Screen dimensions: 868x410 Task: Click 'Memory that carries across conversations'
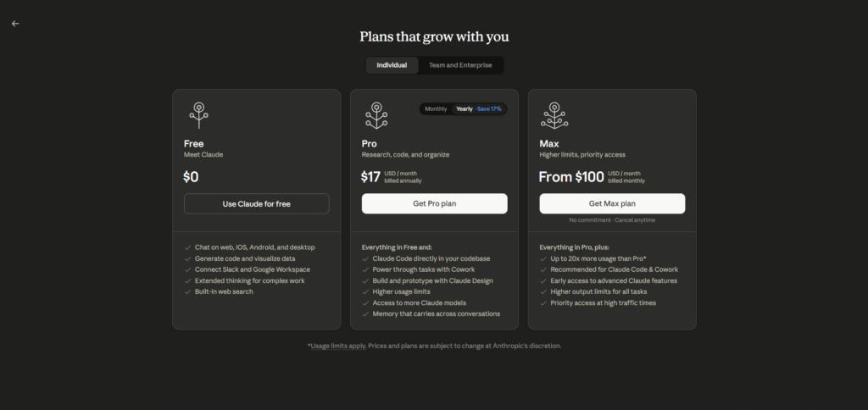(x=437, y=313)
